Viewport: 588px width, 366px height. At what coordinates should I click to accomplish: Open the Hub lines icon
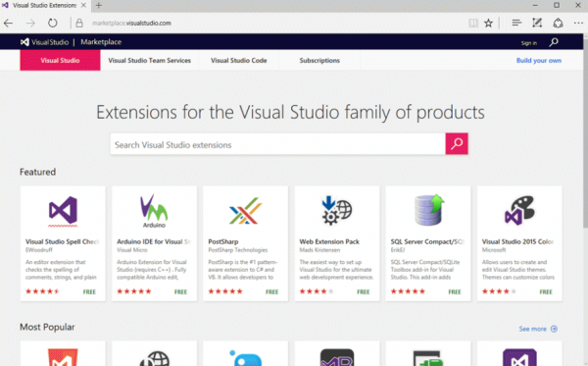[516, 24]
